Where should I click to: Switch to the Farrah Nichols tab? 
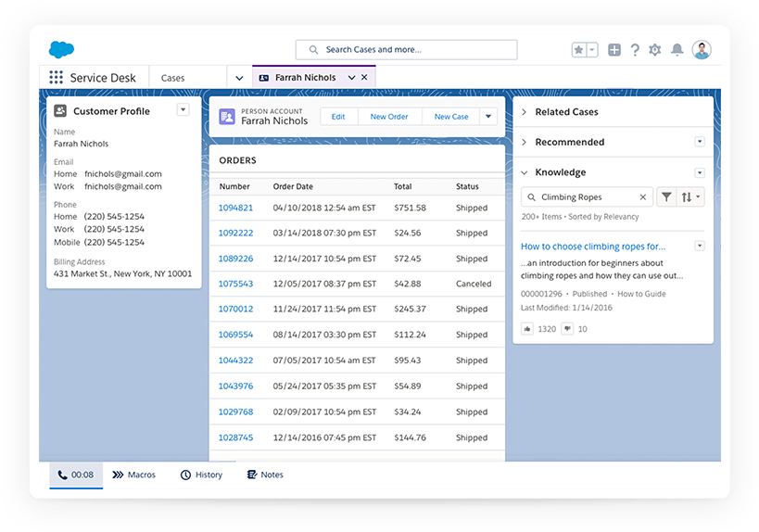click(x=305, y=78)
